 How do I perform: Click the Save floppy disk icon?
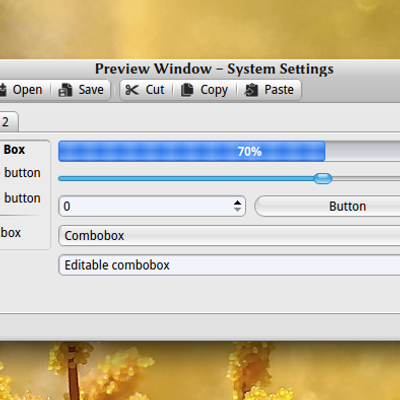(x=65, y=90)
